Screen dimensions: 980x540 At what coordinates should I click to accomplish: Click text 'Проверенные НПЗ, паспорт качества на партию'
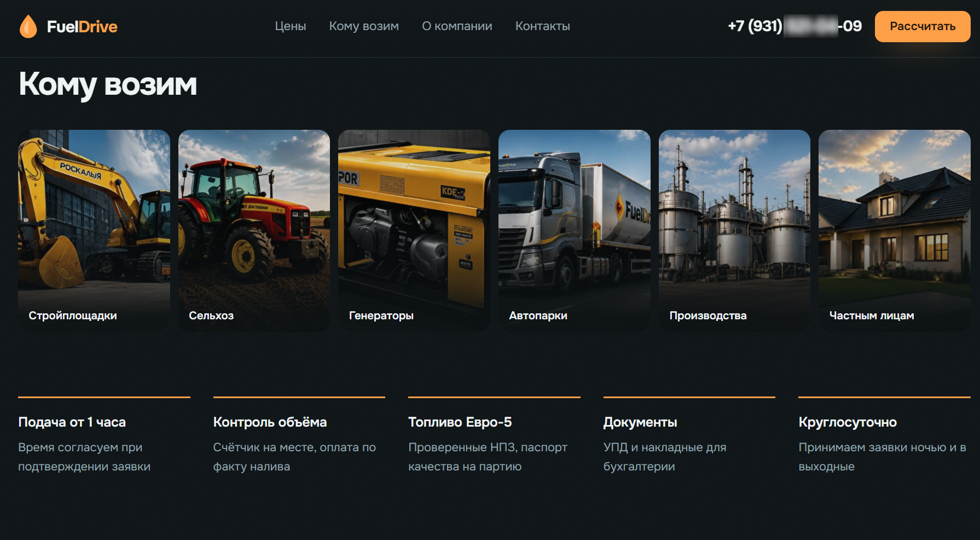[488, 457]
